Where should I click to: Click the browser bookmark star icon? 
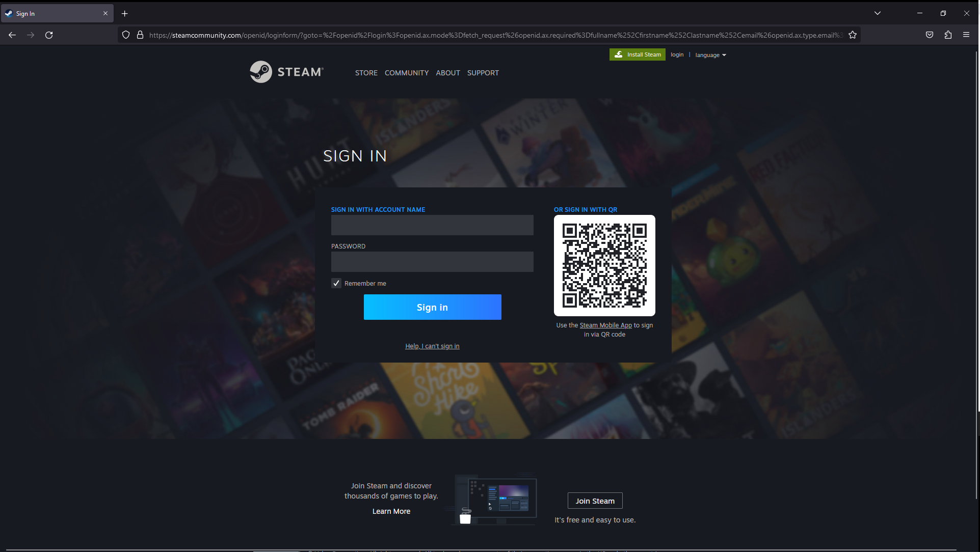point(853,34)
